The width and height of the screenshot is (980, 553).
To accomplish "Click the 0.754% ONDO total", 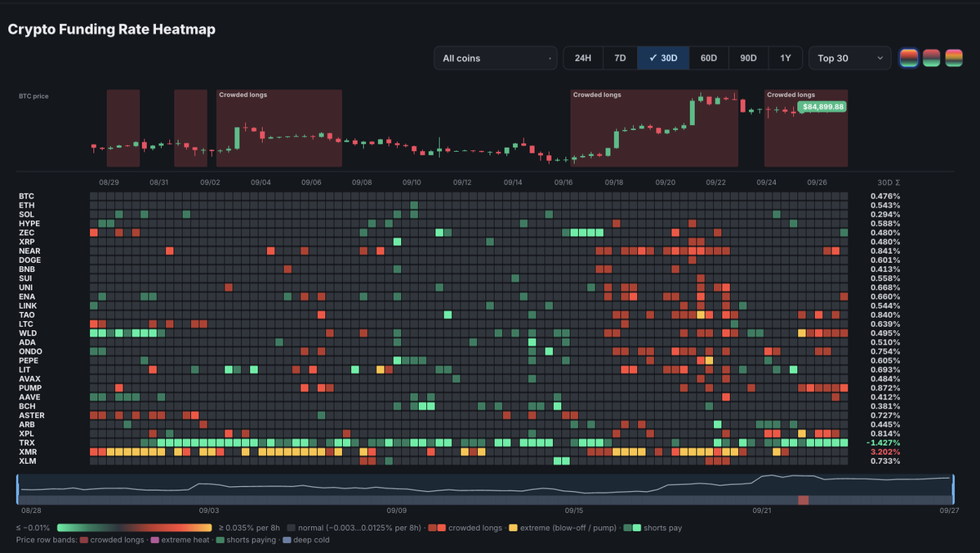I will 885,351.
